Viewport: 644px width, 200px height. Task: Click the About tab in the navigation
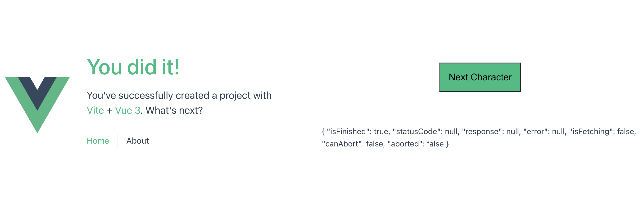[x=137, y=141]
